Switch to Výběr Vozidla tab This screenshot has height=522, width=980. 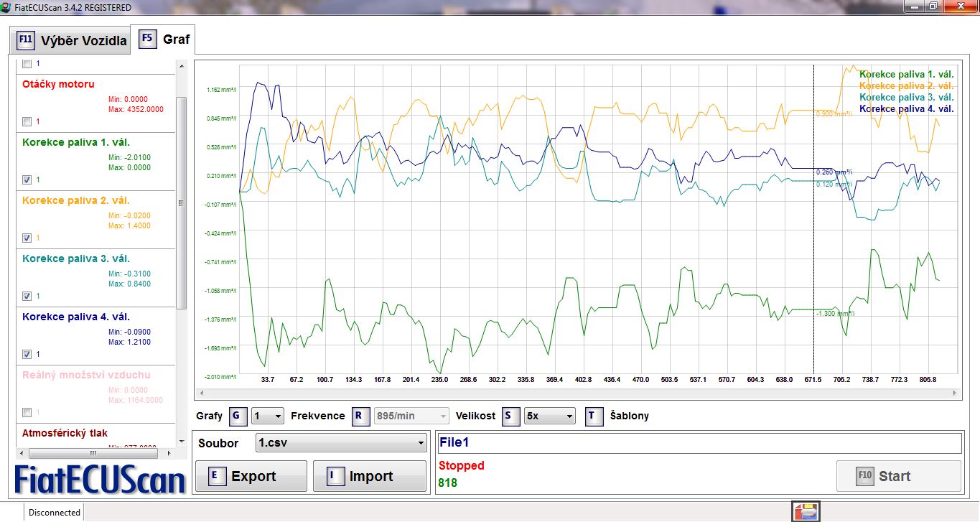(x=83, y=40)
